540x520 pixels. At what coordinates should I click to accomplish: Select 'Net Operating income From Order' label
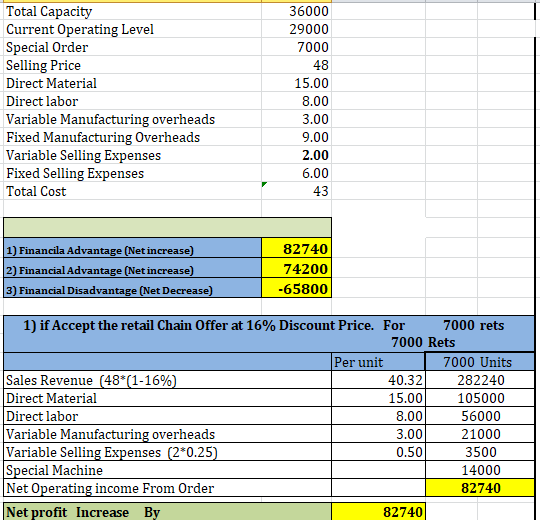coord(167,488)
